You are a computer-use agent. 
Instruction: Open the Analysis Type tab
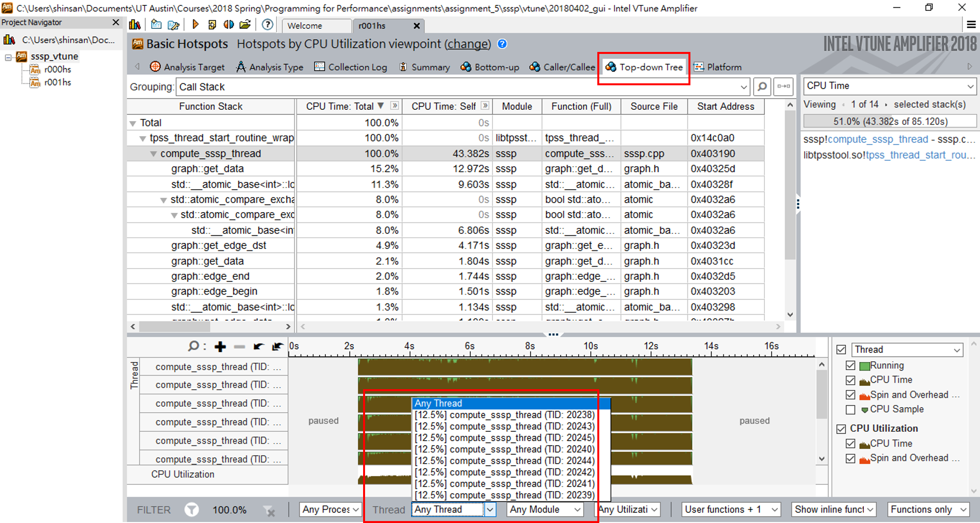pyautogui.click(x=269, y=67)
